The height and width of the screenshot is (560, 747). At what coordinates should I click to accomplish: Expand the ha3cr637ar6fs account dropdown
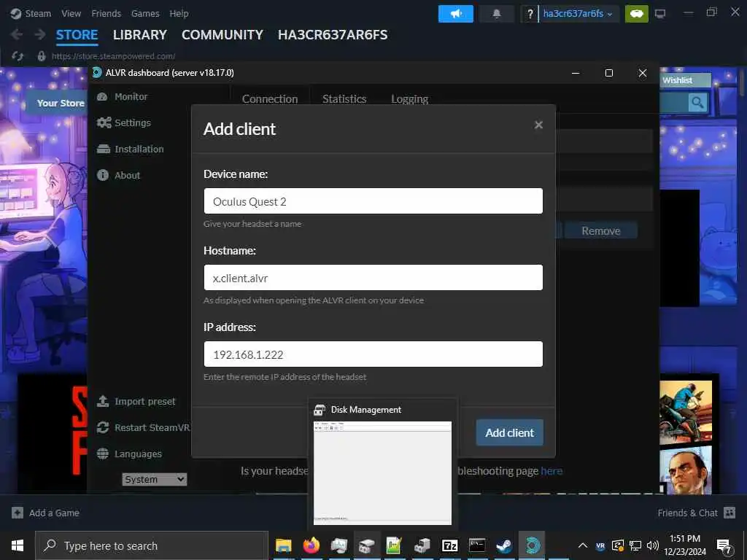pyautogui.click(x=578, y=14)
